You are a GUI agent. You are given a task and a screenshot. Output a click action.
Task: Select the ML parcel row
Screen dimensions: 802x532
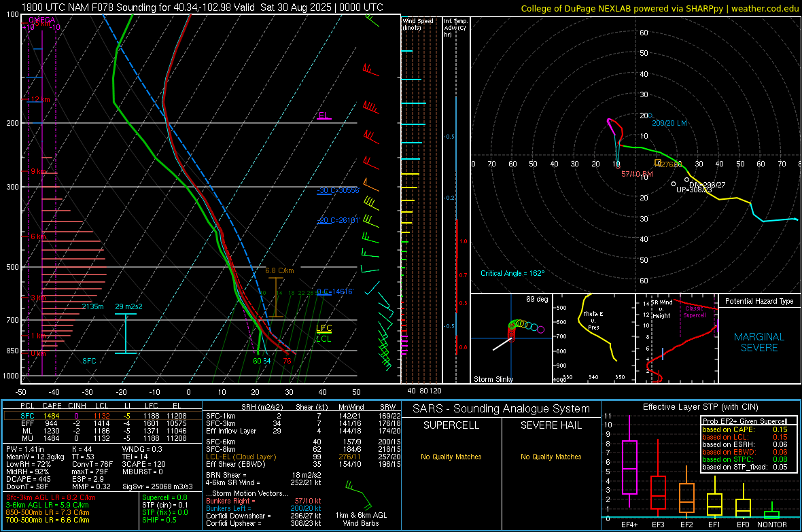(x=103, y=431)
